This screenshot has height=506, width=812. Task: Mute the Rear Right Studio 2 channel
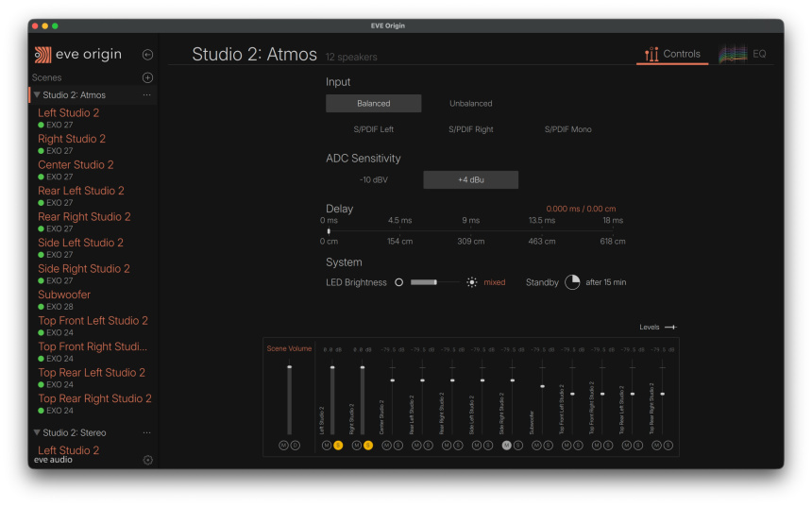pyautogui.click(x=447, y=446)
